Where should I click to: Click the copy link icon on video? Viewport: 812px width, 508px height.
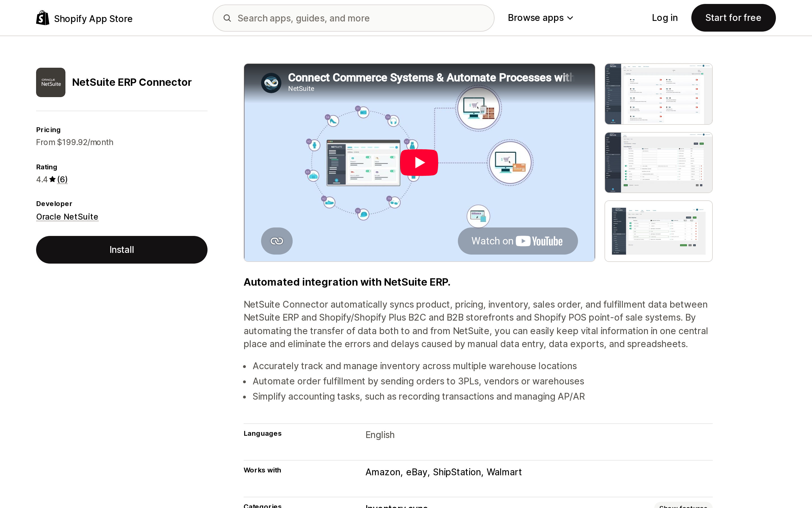coord(277,241)
